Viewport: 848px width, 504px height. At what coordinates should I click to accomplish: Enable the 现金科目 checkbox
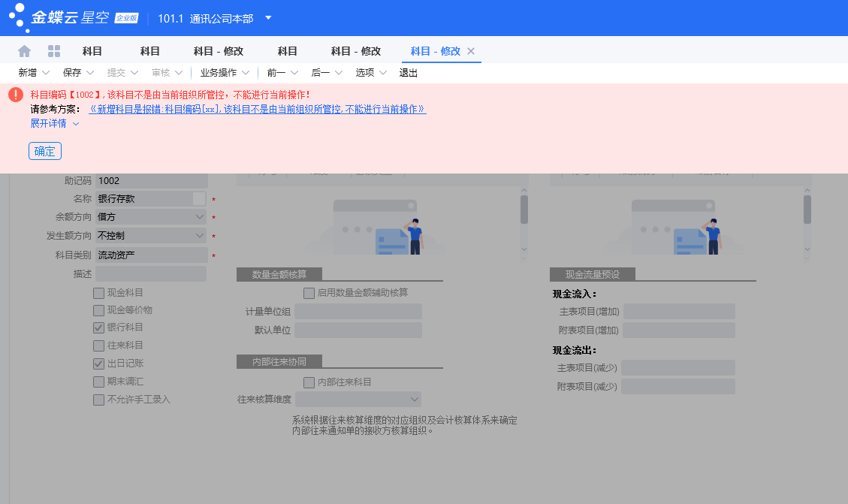tap(98, 291)
